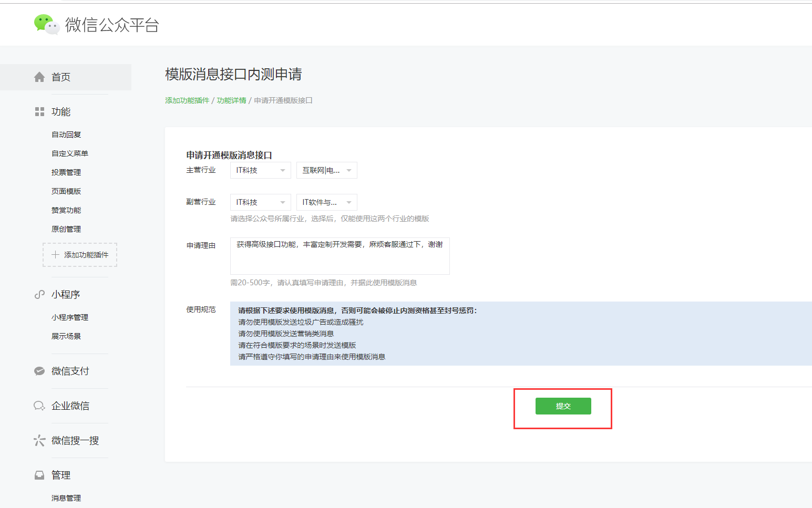Click the WeChat Pay icon beside 微信支付
This screenshot has height=508, width=812.
[x=39, y=371]
